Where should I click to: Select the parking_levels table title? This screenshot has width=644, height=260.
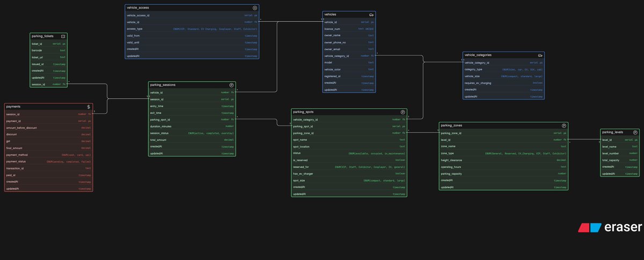[x=612, y=132]
